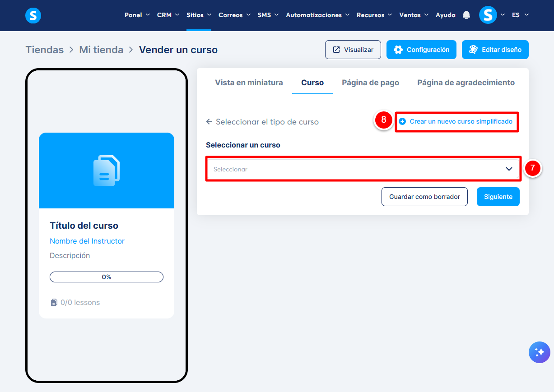Viewport: 554px width, 392px height.
Task: Open the Sitios dropdown menu
Action: click(199, 15)
